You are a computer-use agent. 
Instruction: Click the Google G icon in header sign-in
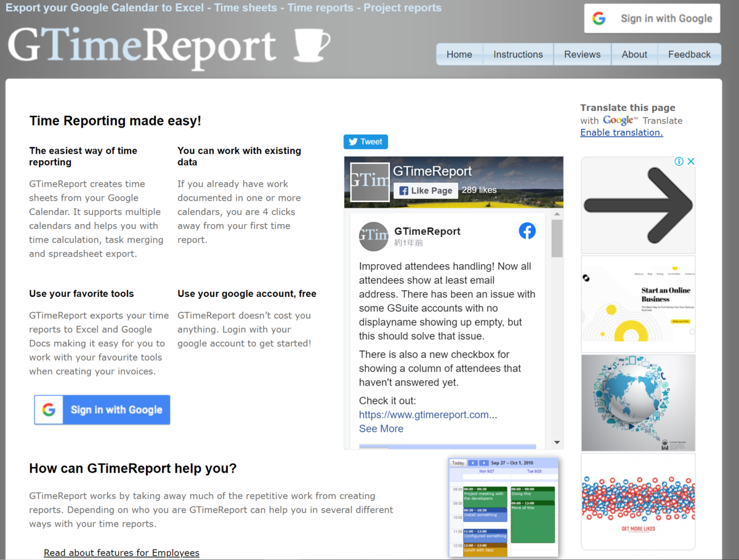click(599, 18)
